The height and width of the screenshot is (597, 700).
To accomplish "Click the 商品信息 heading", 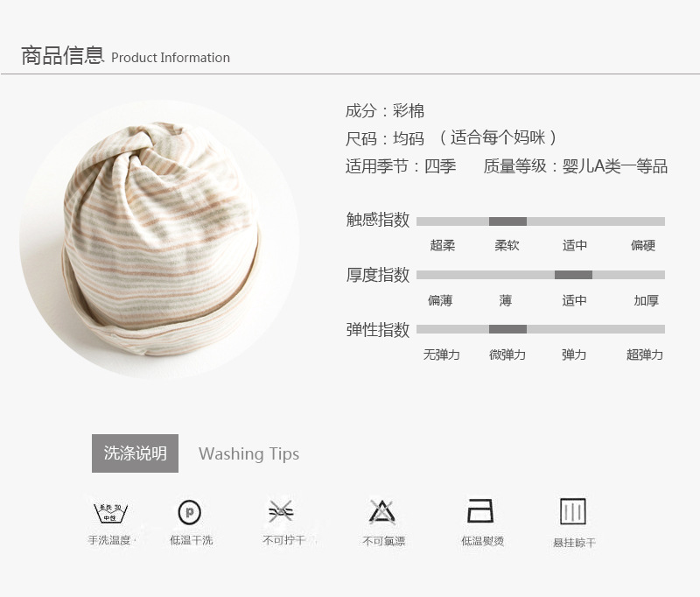I will tap(62, 55).
